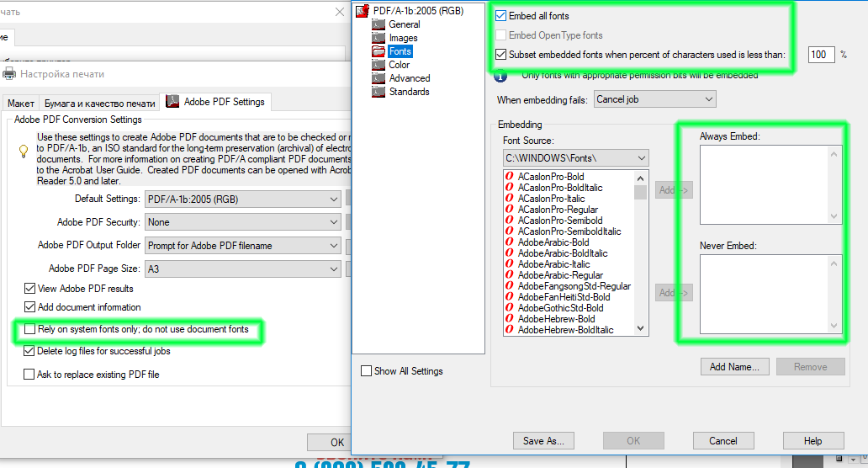Viewport: 868px width, 468px height.
Task: Click font list scrollbar down arrow
Action: pyautogui.click(x=640, y=329)
